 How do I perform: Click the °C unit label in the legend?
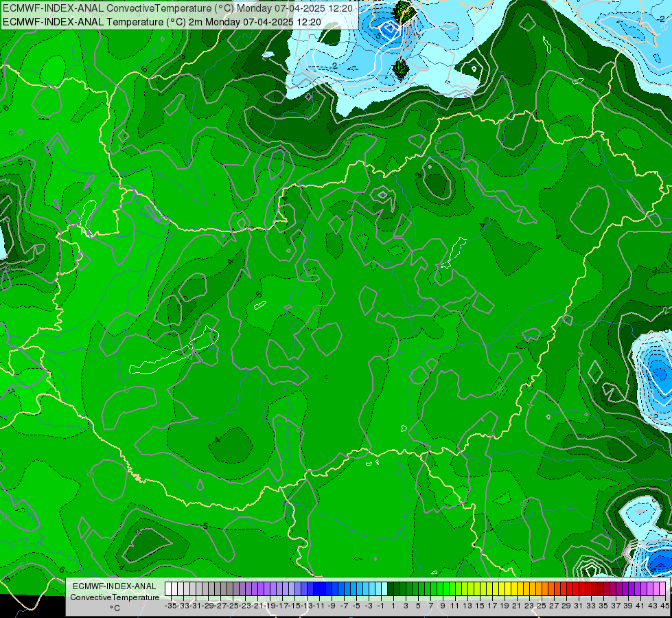(x=115, y=608)
